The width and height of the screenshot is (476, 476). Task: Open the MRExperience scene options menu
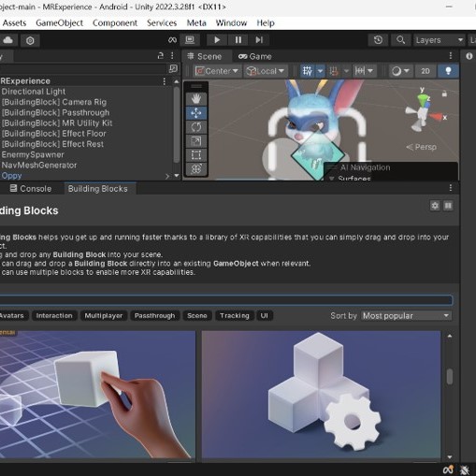(x=165, y=81)
